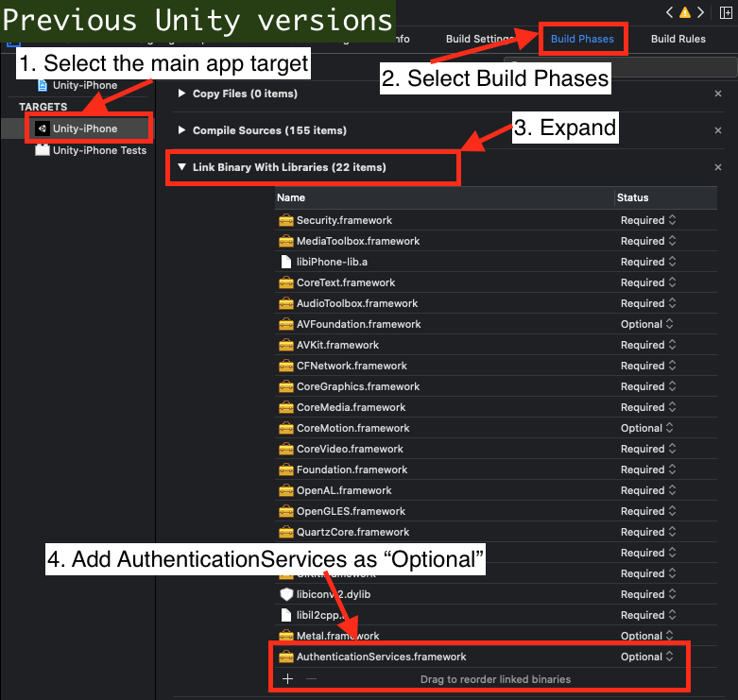Viewport: 738px width, 700px height.
Task: Select CoreText.framework row
Action: tap(496, 282)
